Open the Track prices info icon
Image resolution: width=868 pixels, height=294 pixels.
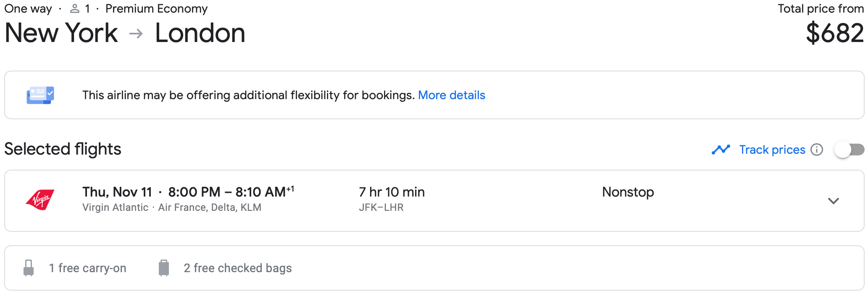pos(817,150)
